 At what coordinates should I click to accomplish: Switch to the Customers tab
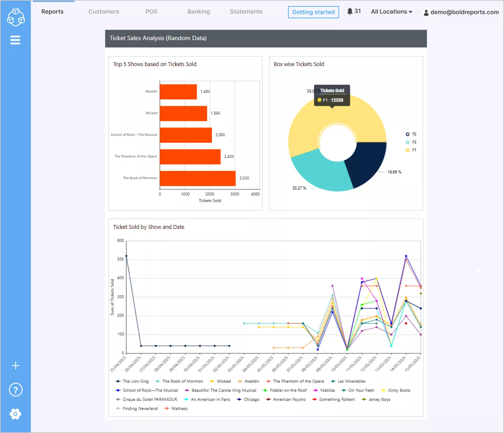[x=104, y=11]
